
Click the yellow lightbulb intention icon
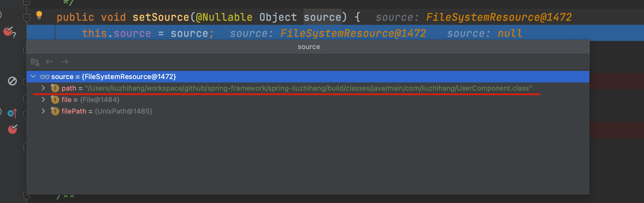click(x=39, y=15)
